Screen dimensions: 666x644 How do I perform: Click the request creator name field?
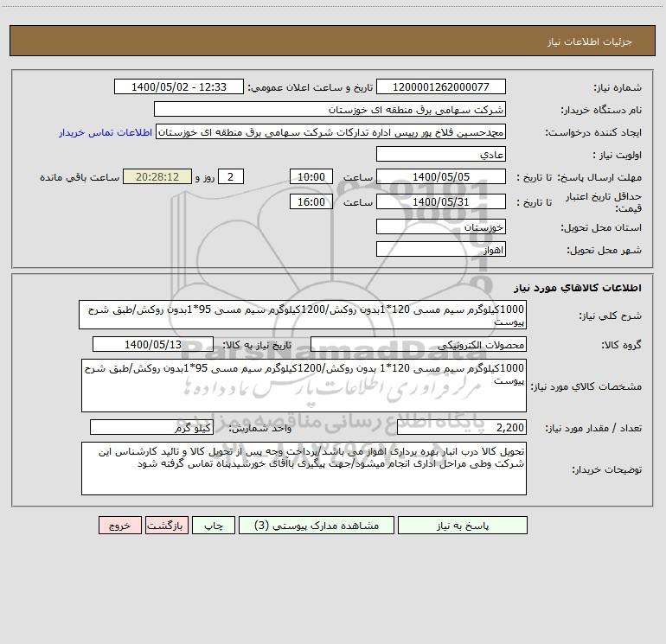(331, 132)
